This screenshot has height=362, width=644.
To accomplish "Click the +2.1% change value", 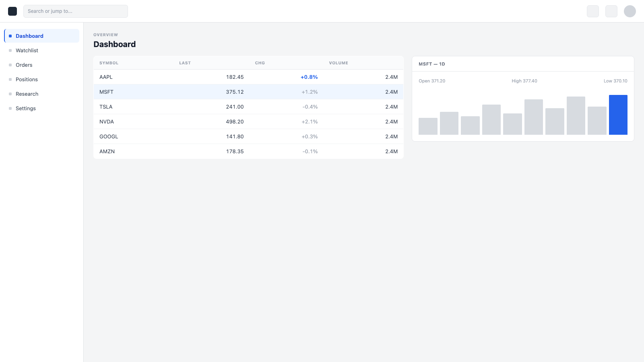I will point(310,121).
